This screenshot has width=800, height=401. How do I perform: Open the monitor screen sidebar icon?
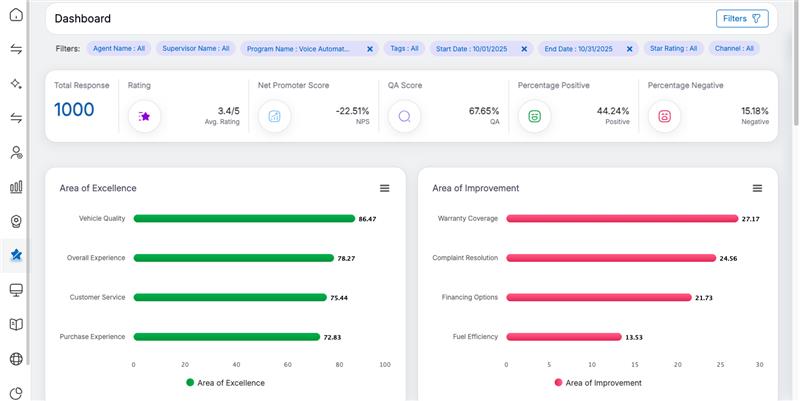[x=15, y=290]
